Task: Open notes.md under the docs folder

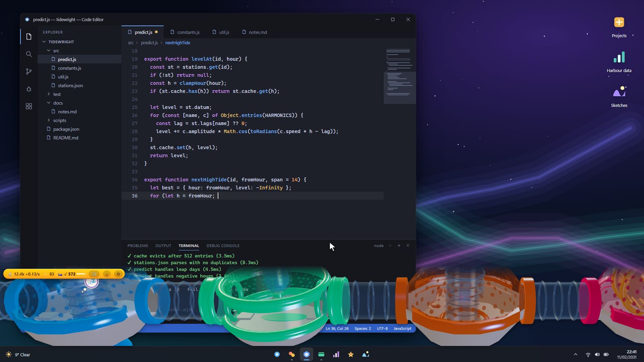Action: [79, 111]
